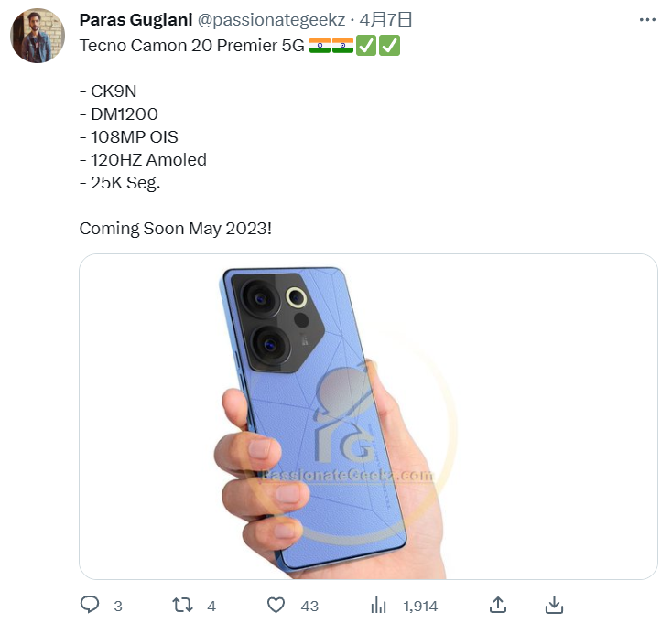Click the retweet count of 4
The width and height of the screenshot is (672, 623).
pyautogui.click(x=211, y=606)
